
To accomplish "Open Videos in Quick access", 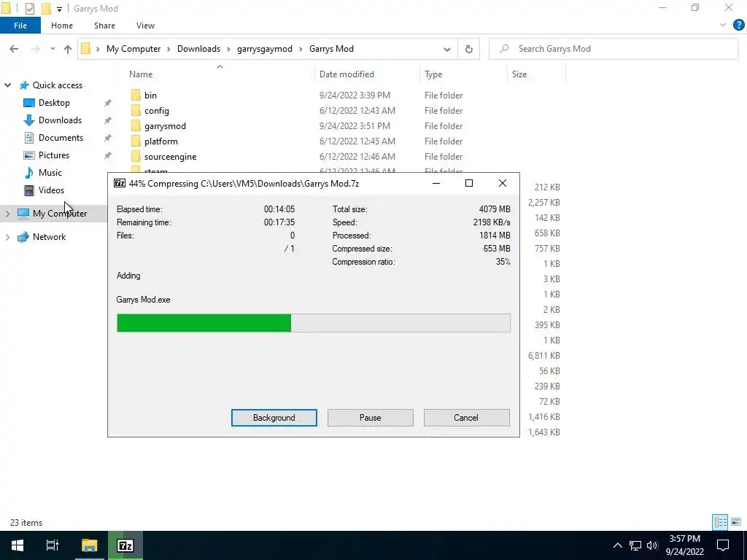I will click(51, 190).
